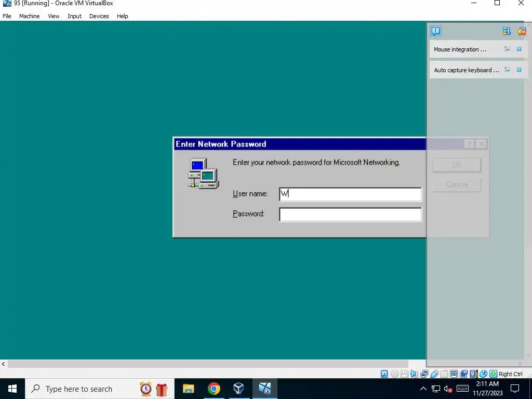Click the USB devices indicator

click(x=434, y=374)
